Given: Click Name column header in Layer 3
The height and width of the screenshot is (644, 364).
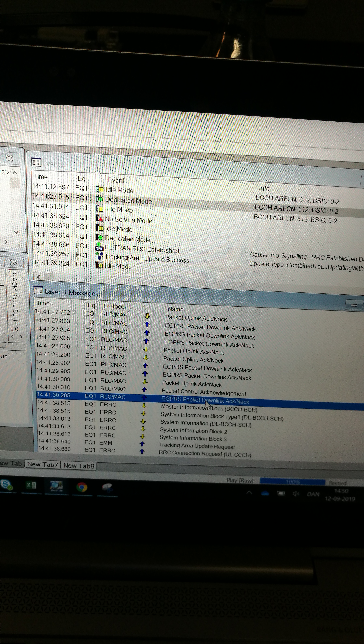Looking at the screenshot, I should 176,309.
